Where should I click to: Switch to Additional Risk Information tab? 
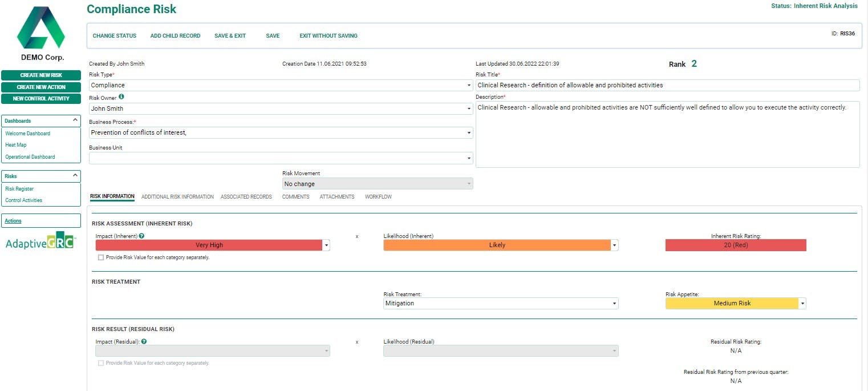(177, 196)
